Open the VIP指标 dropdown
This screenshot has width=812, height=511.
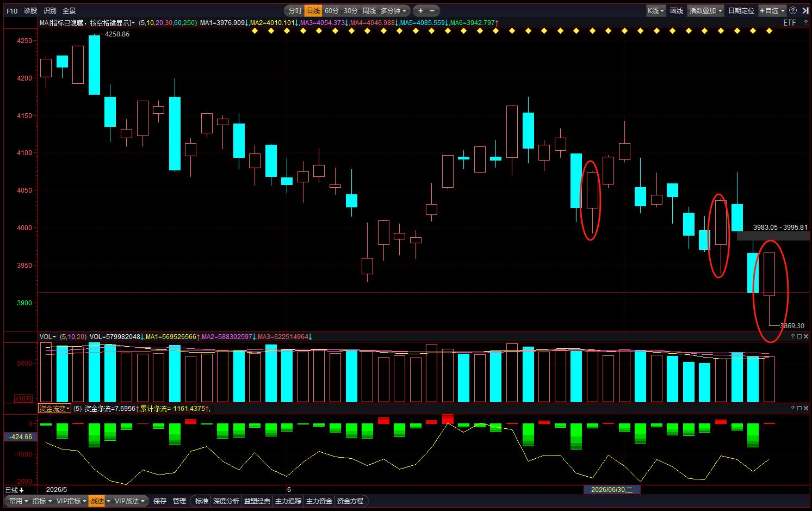[x=71, y=501]
